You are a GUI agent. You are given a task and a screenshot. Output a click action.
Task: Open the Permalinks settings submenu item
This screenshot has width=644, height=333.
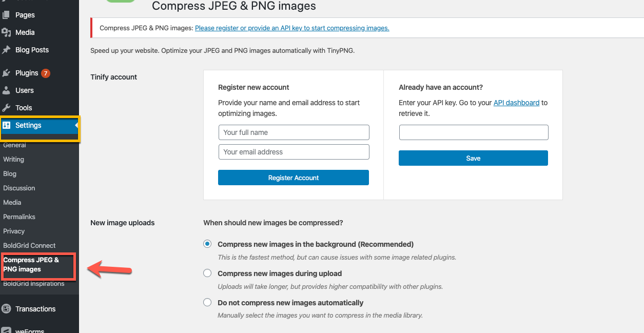(19, 217)
